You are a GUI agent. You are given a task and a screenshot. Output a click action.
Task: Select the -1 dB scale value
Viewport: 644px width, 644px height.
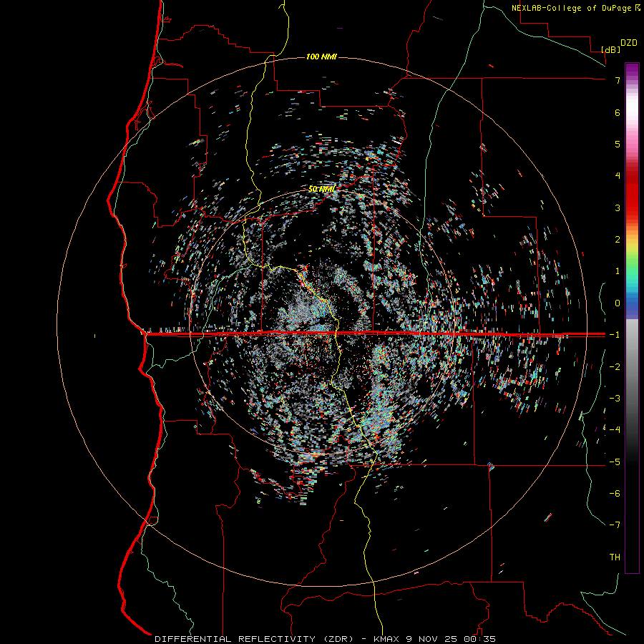point(615,334)
